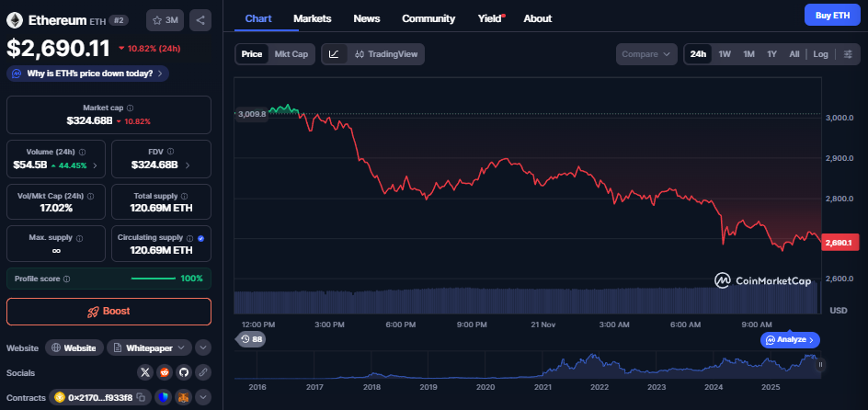Add to MetaMask via fox icon
Screen dimensions: 868x410
coord(184,397)
